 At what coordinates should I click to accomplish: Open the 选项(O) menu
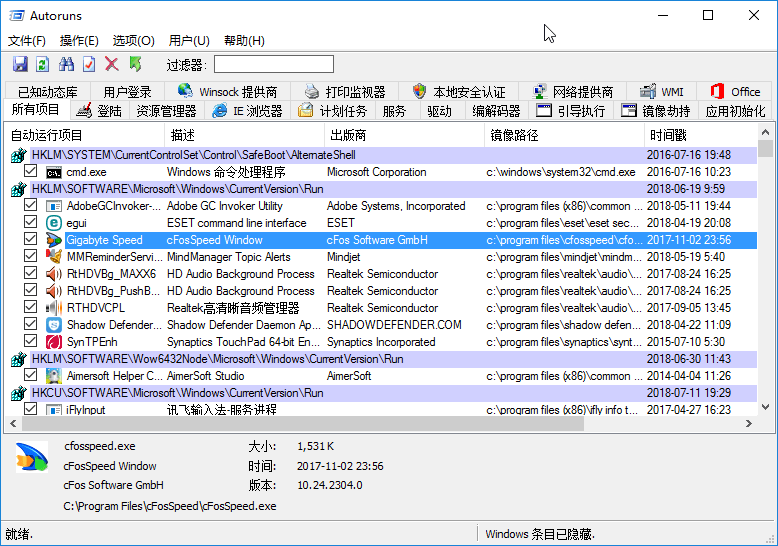coord(133,41)
